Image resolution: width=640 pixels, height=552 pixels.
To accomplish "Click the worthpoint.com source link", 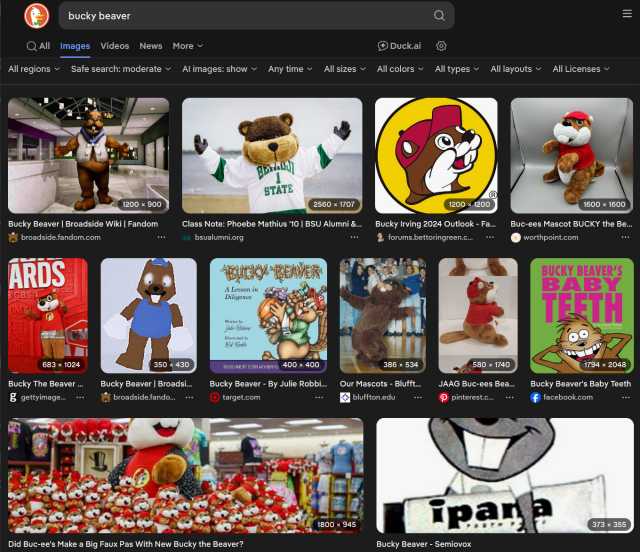I will click(x=551, y=237).
